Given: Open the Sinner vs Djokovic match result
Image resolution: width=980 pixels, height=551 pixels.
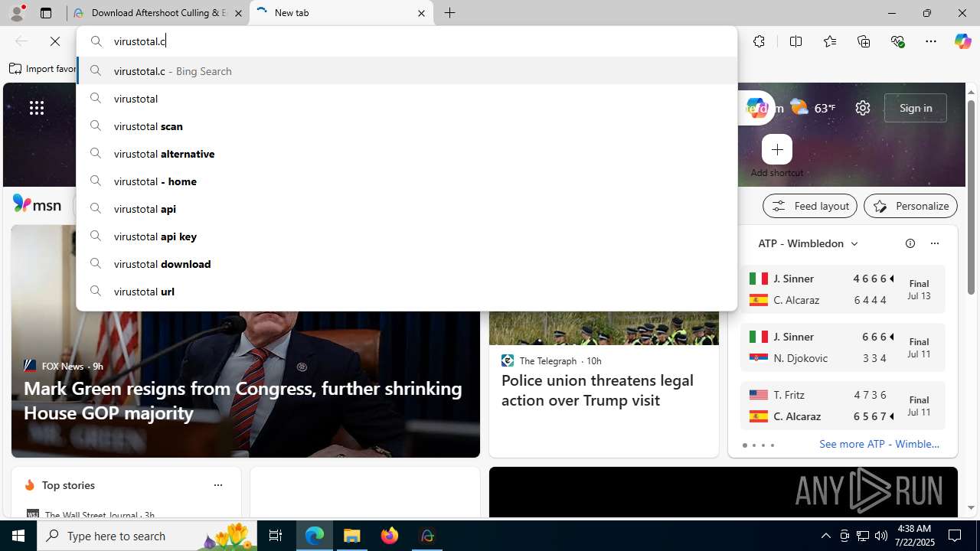Looking at the screenshot, I should click(842, 347).
